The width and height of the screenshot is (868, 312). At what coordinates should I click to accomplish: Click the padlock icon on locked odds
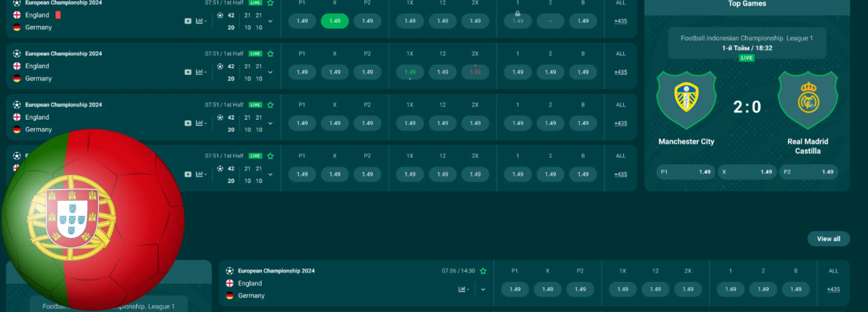518,14
